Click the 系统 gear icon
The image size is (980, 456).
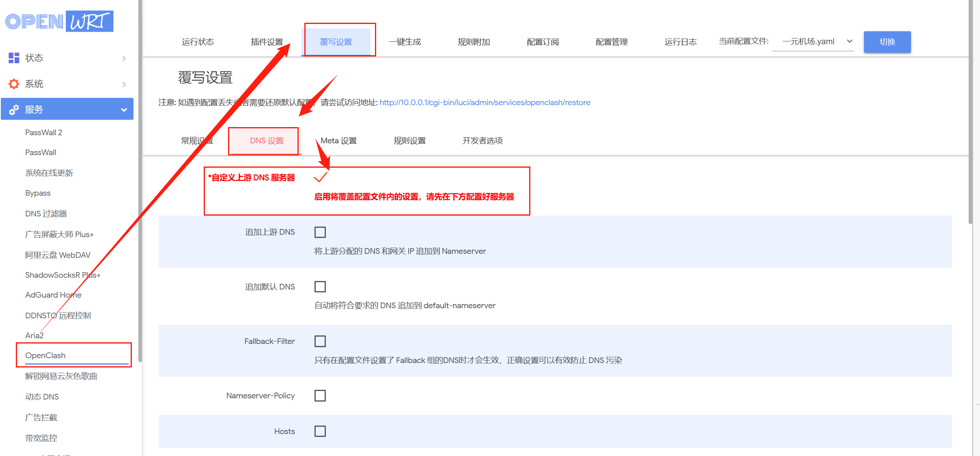click(14, 84)
